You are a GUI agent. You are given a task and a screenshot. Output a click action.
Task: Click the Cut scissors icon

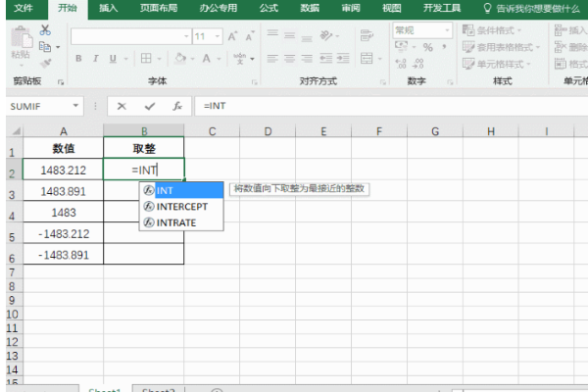(x=45, y=30)
